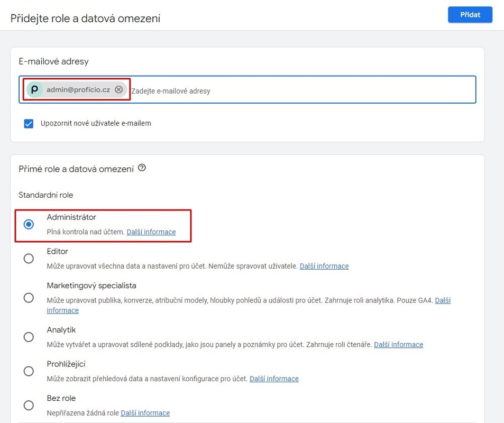Screen dimensions: 504x423
Task: Open Další informace link for Prohlížející
Action: [274, 379]
